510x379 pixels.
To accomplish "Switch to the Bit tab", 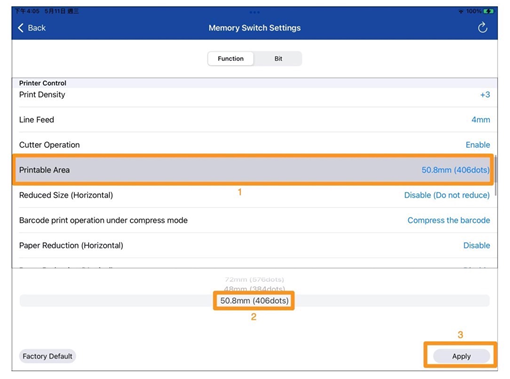I will (x=278, y=59).
